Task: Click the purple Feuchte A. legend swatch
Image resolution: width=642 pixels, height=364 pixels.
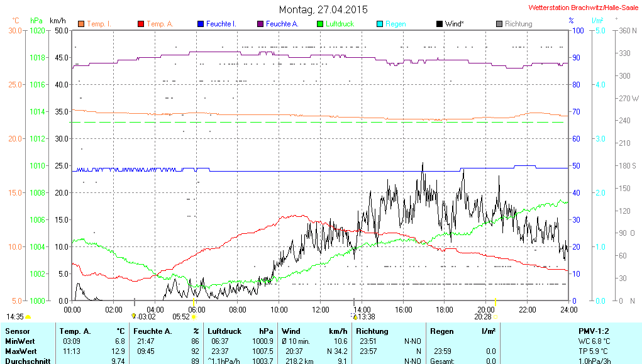Action: coord(260,24)
